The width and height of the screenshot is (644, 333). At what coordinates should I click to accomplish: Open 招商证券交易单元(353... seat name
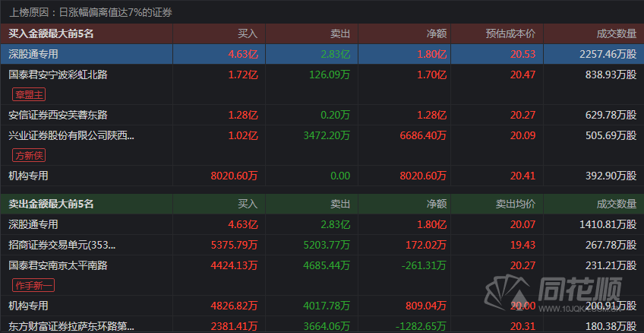62,245
